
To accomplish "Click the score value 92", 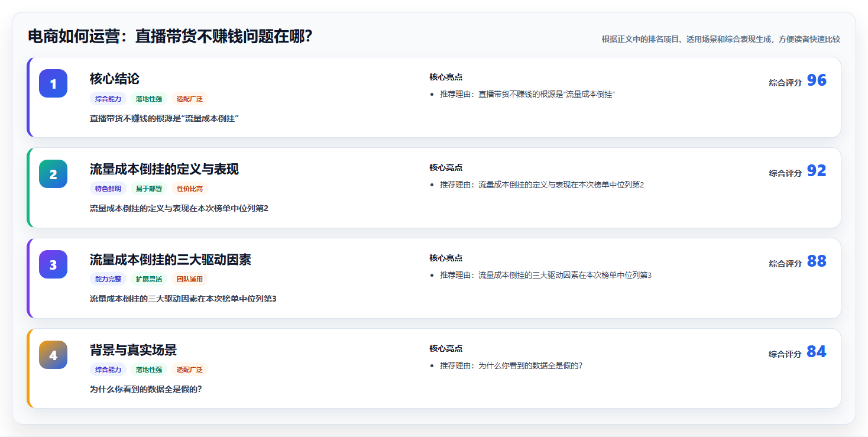I will click(817, 171).
